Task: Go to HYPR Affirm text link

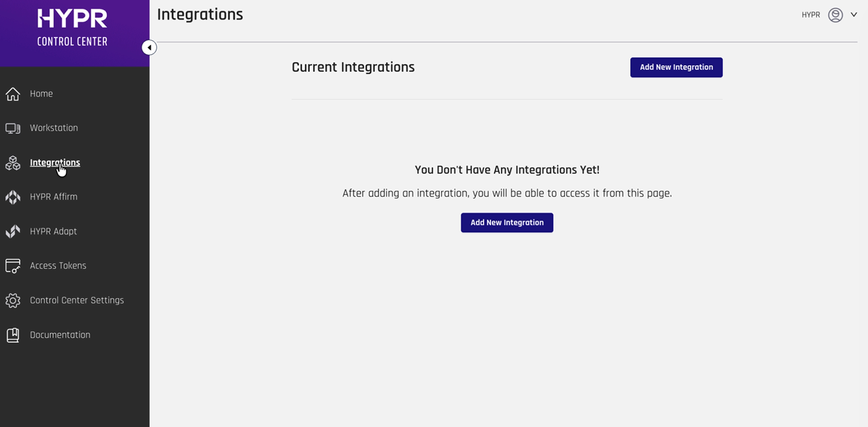Action: pyautogui.click(x=53, y=196)
